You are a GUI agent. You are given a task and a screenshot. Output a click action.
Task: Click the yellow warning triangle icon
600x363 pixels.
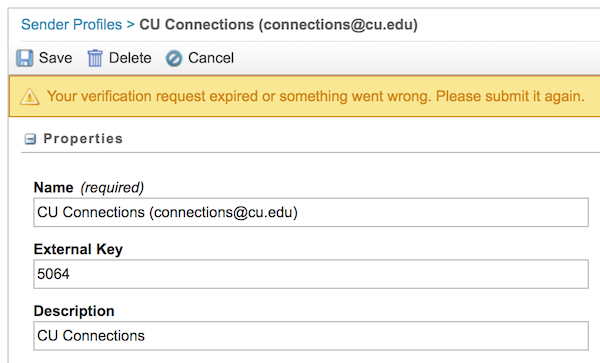pyautogui.click(x=29, y=97)
